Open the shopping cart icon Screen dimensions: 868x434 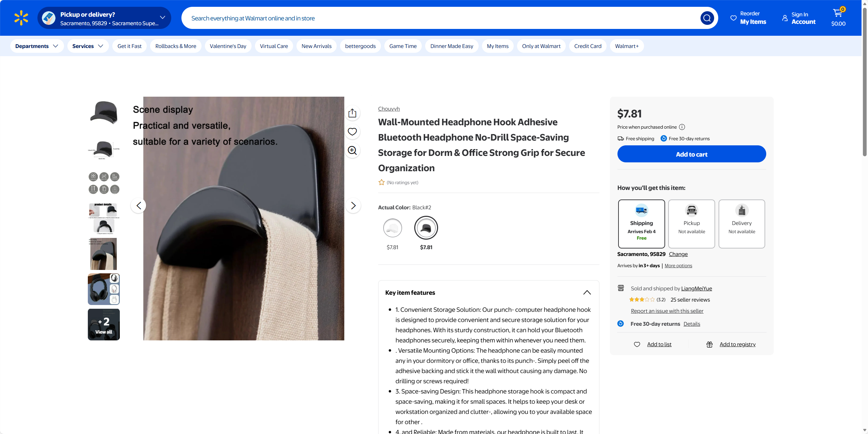[838, 18]
